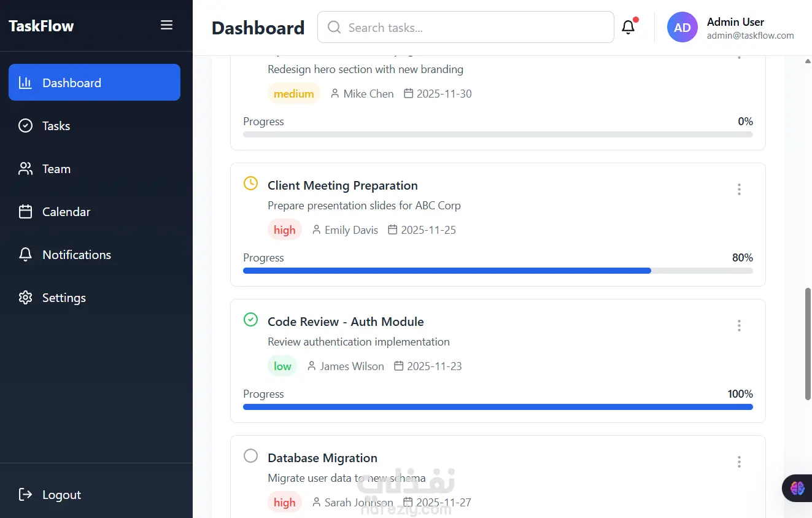Toggle the clock status of Client Meeting Preparation

pyautogui.click(x=250, y=184)
